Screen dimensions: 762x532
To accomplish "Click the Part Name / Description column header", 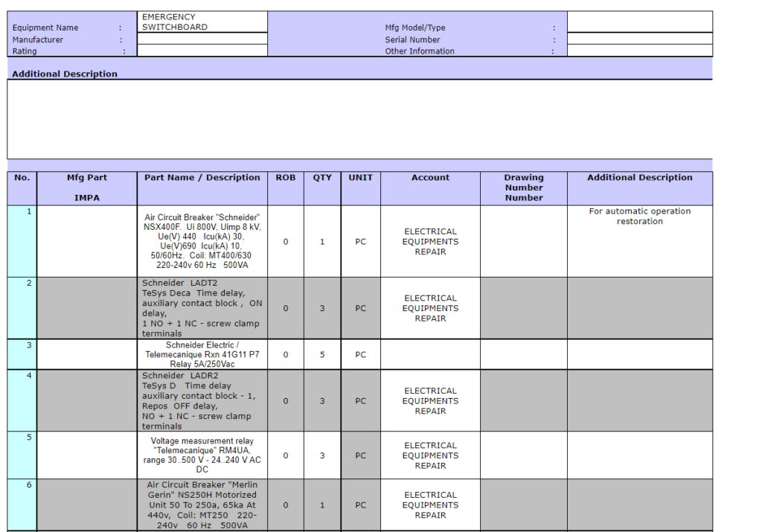I will pos(202,178).
